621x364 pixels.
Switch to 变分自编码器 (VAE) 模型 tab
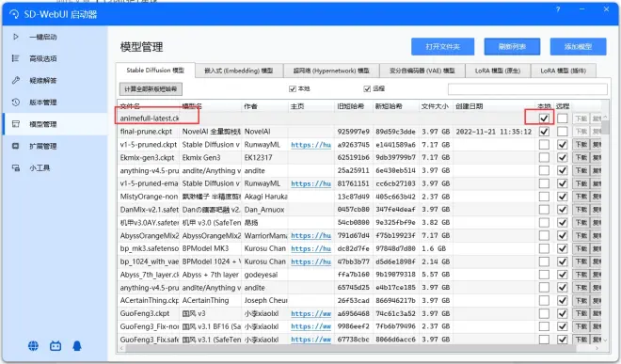pyautogui.click(x=422, y=71)
